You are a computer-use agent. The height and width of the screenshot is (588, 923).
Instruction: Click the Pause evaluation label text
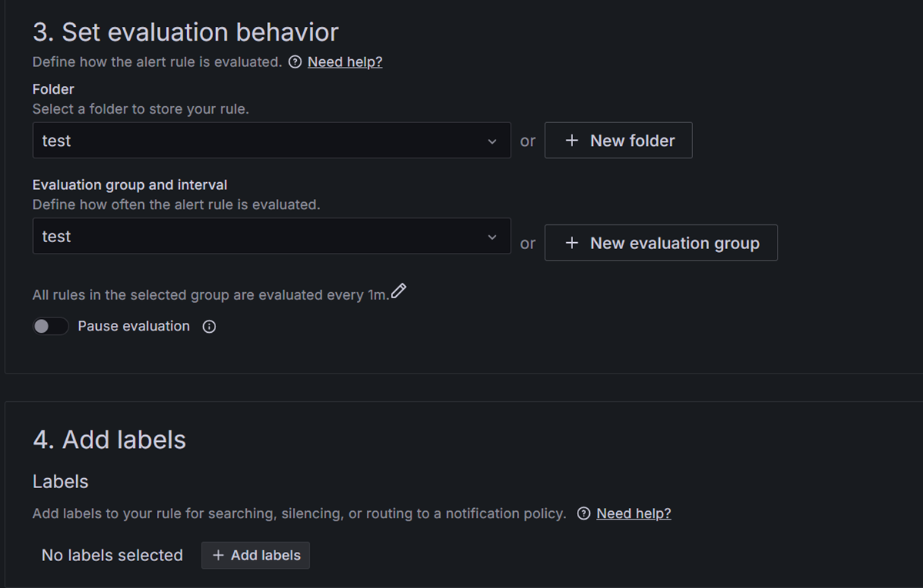tap(133, 326)
